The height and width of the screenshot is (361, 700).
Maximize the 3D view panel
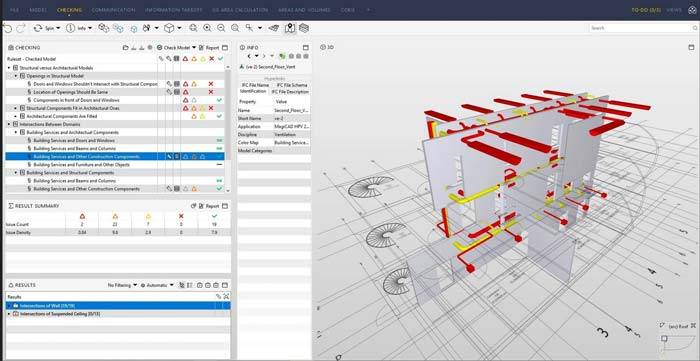pyautogui.click(x=692, y=47)
